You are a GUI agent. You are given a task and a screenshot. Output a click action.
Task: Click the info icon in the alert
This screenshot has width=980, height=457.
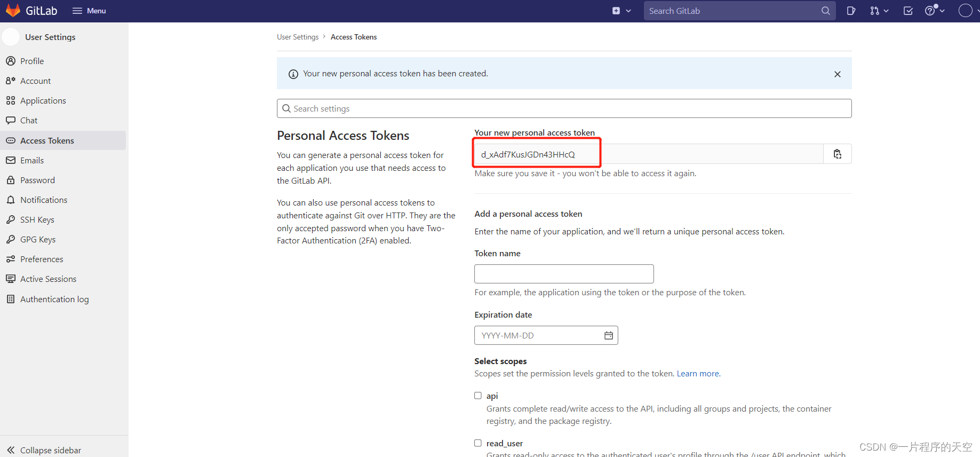pos(293,74)
